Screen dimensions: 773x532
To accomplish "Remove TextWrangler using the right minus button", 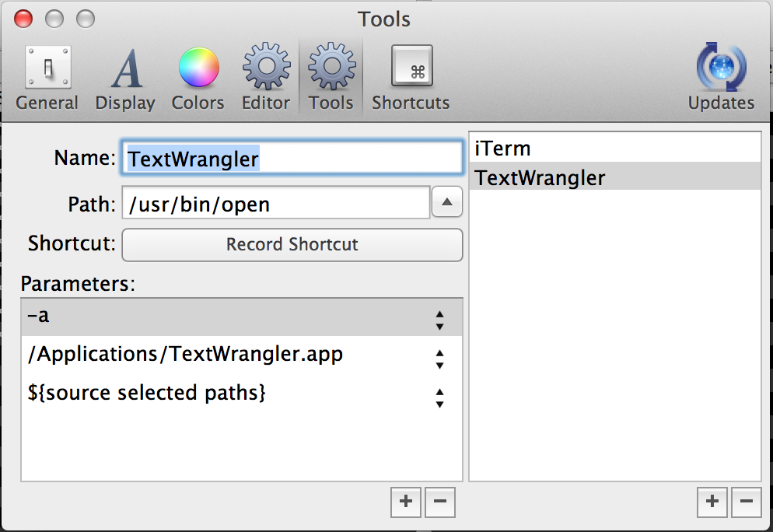I will pos(746,502).
